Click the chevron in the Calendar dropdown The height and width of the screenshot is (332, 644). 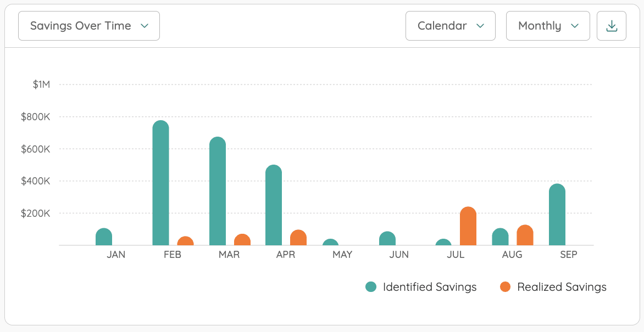point(480,26)
